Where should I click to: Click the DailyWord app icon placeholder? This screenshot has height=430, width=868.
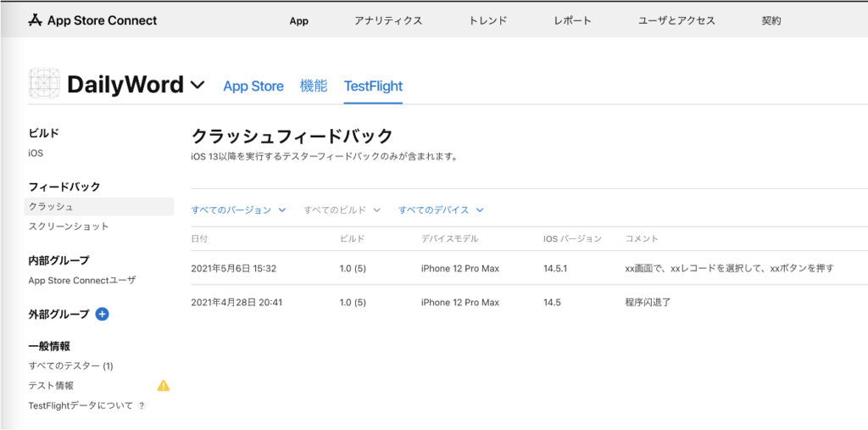(44, 84)
